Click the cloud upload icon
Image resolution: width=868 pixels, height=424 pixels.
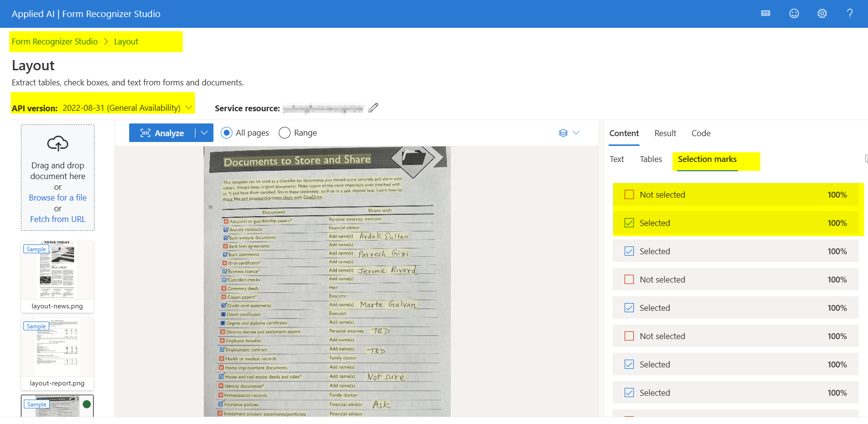[58, 144]
